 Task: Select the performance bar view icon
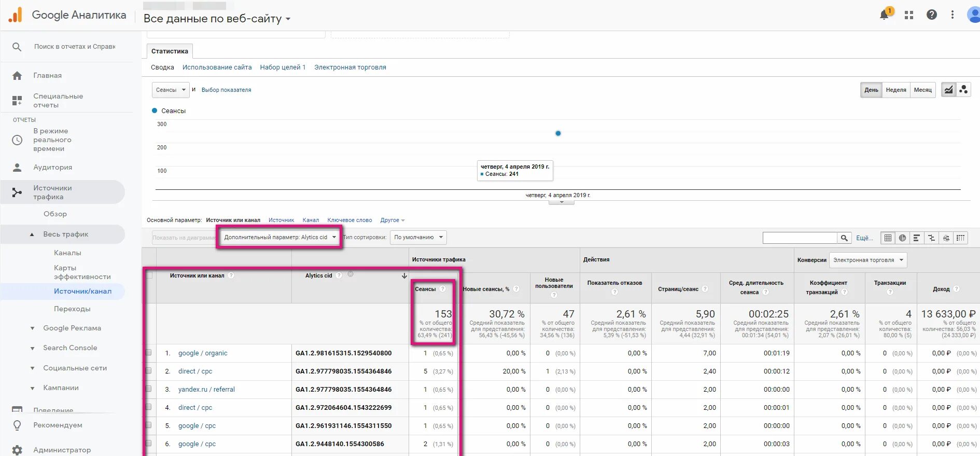[917, 238]
